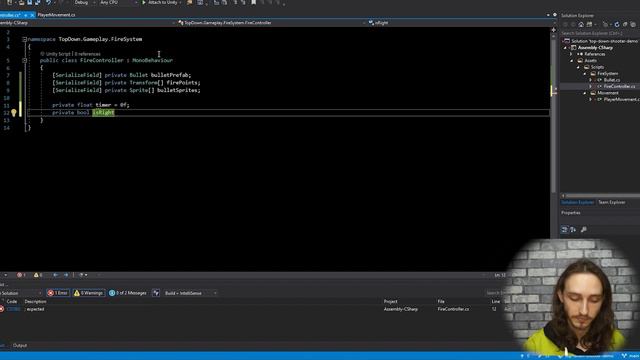Collapse the Scripts folder node

[578, 67]
